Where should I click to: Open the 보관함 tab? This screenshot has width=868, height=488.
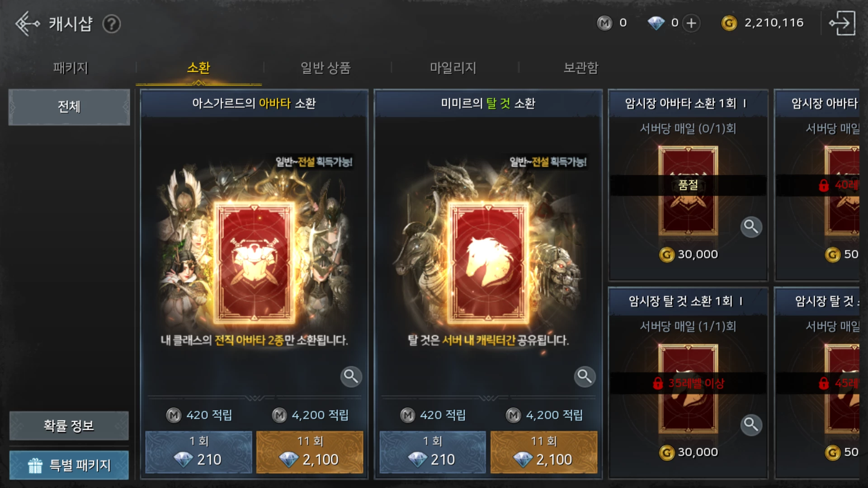(581, 68)
